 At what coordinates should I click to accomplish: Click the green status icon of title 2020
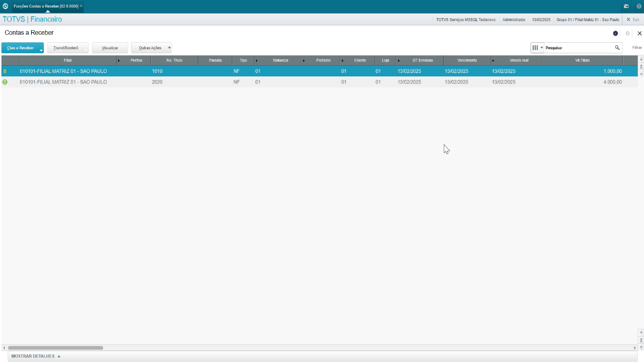point(5,82)
